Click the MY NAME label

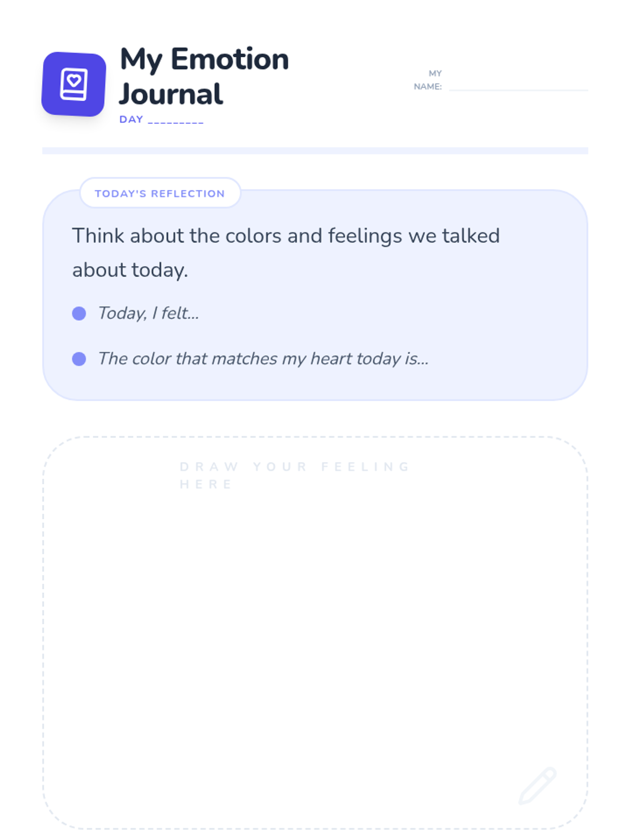click(428, 80)
